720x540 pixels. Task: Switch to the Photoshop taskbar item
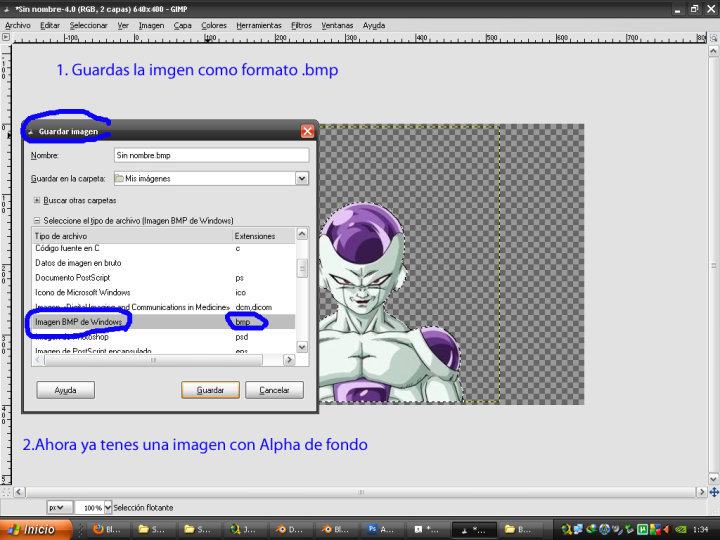[x=382, y=529]
